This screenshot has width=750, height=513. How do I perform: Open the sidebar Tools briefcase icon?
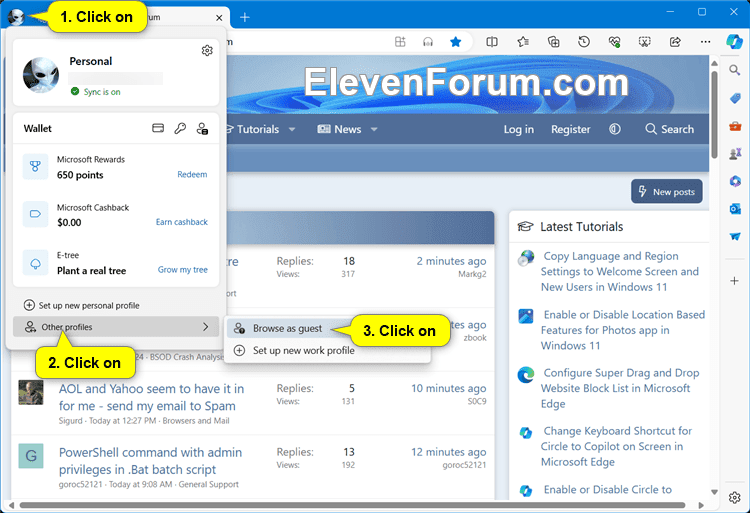point(735,126)
